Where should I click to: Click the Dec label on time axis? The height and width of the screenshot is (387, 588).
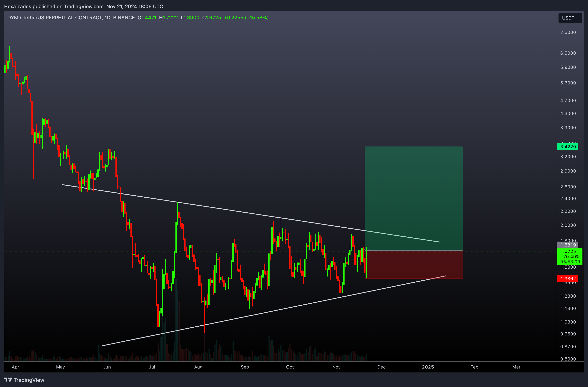(381, 367)
